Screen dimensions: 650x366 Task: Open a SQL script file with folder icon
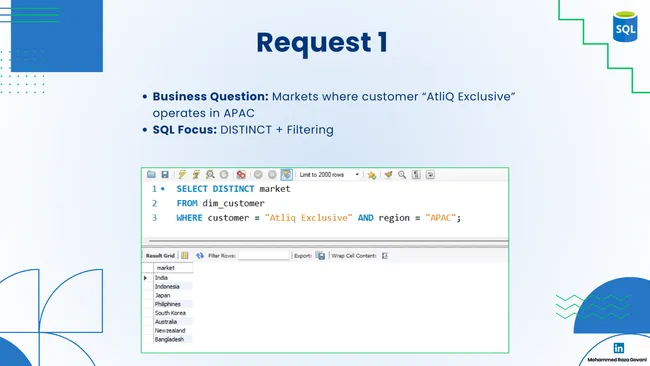(151, 175)
